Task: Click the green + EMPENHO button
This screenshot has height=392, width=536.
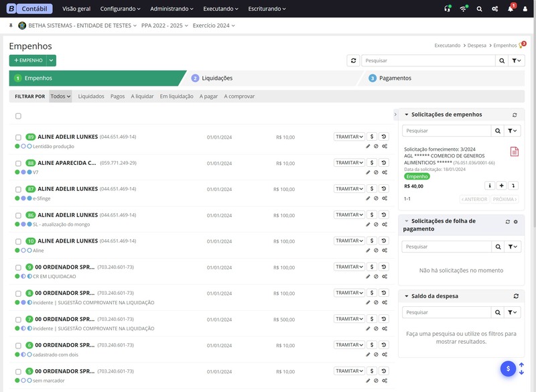Action: point(27,60)
